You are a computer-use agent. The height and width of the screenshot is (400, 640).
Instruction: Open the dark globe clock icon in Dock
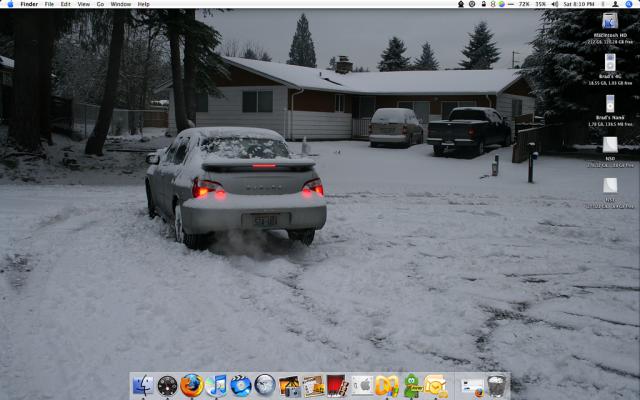(264, 386)
